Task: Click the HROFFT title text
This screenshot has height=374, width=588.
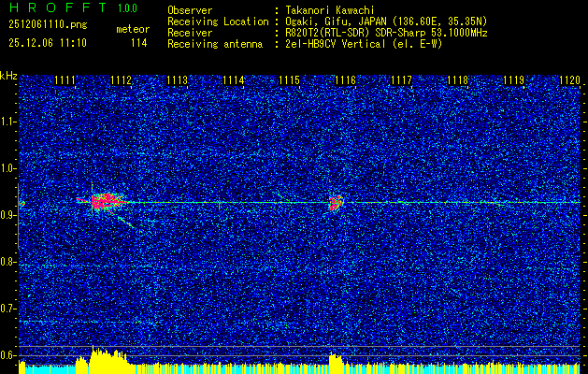Action: (x=58, y=7)
